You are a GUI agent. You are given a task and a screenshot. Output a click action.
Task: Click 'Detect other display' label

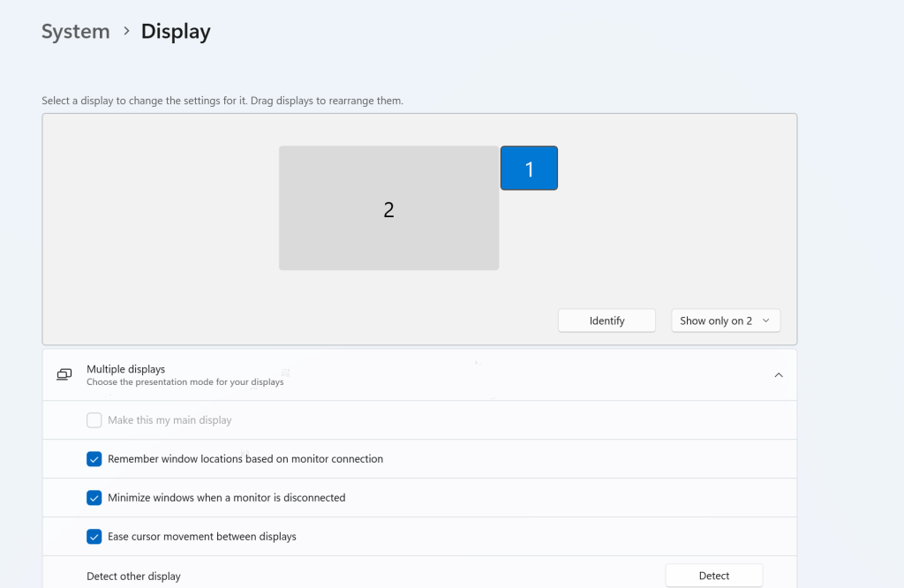coord(133,576)
